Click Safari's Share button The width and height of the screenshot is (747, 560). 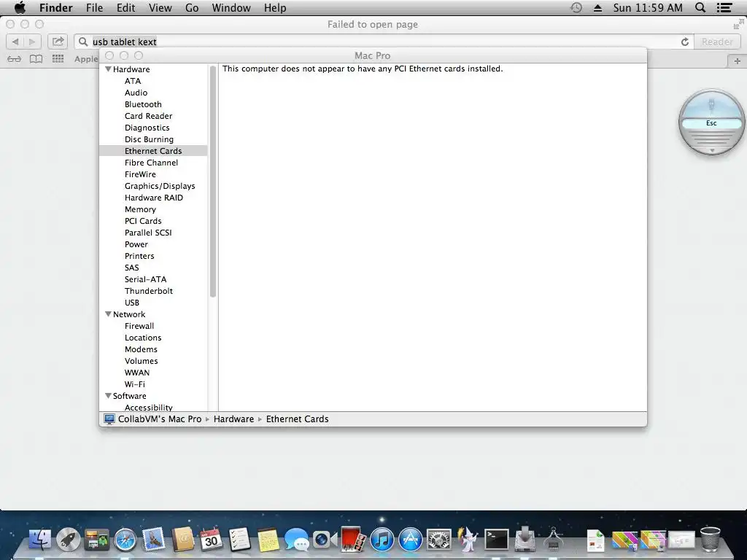tap(58, 42)
